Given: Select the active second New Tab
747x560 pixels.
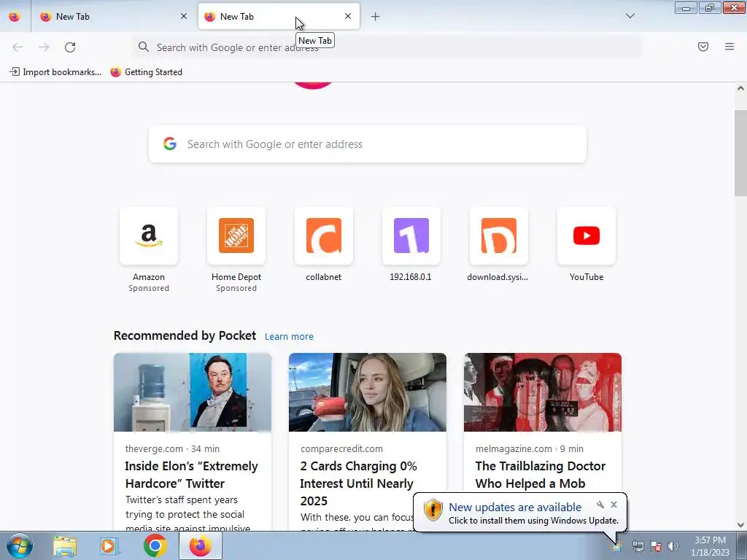Looking at the screenshot, I should click(279, 16).
